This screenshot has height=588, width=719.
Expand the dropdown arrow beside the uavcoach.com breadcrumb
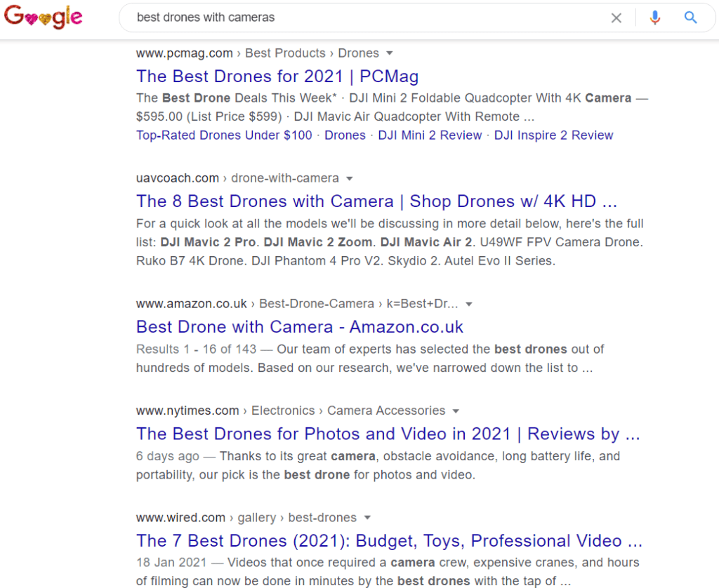(x=350, y=178)
